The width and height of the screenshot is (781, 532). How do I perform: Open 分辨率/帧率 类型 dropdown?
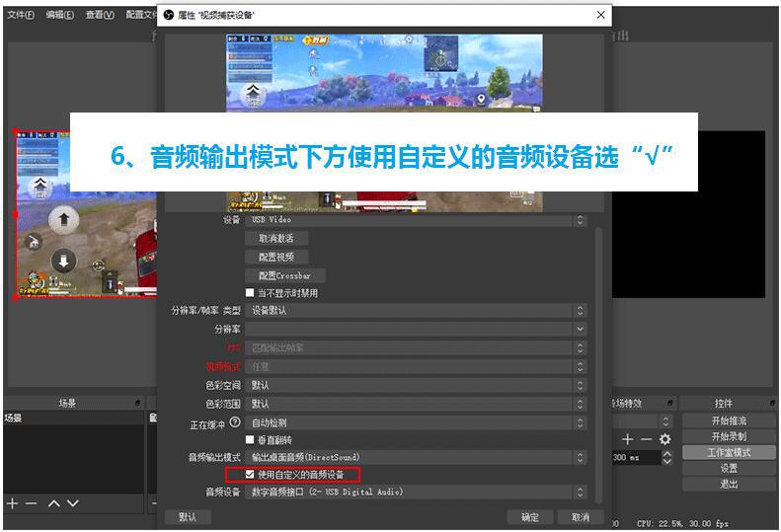click(416, 310)
